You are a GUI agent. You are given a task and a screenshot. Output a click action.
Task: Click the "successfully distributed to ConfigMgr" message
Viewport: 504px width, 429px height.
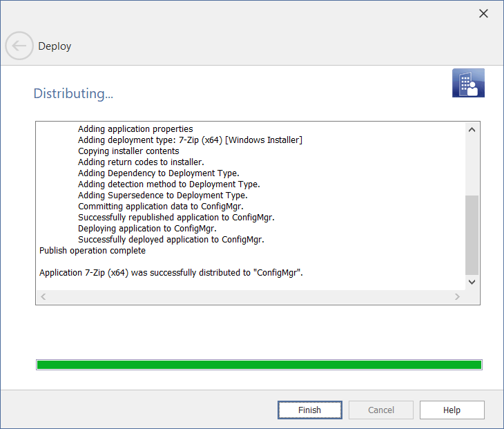point(171,273)
